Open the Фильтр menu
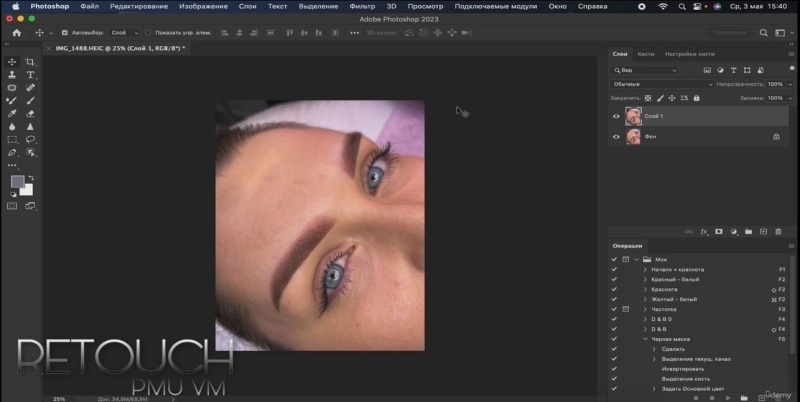 [362, 6]
